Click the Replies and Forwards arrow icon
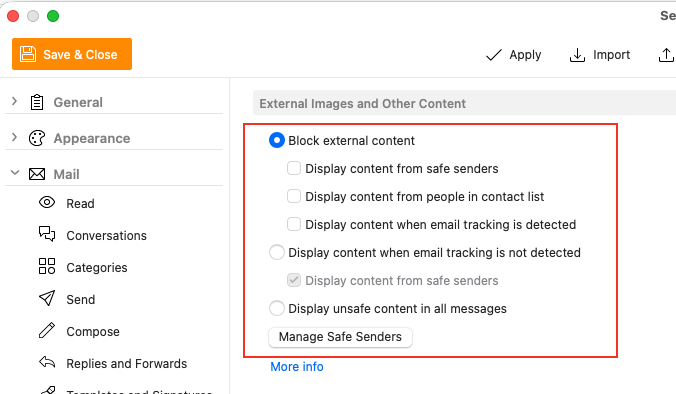 coord(47,362)
